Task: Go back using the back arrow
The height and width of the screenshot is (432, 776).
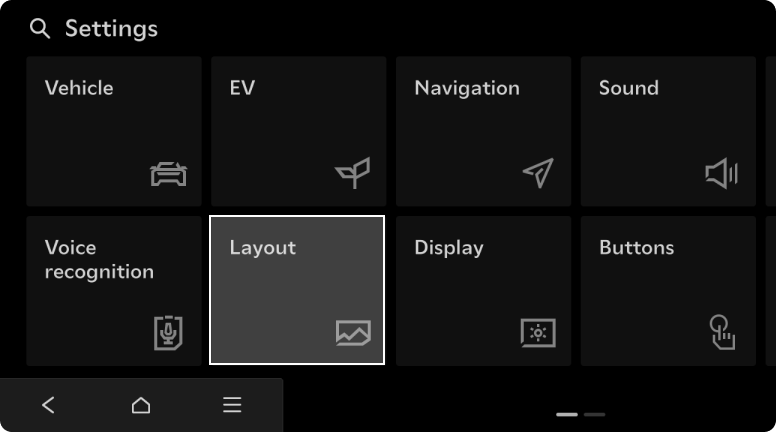Action: point(48,405)
